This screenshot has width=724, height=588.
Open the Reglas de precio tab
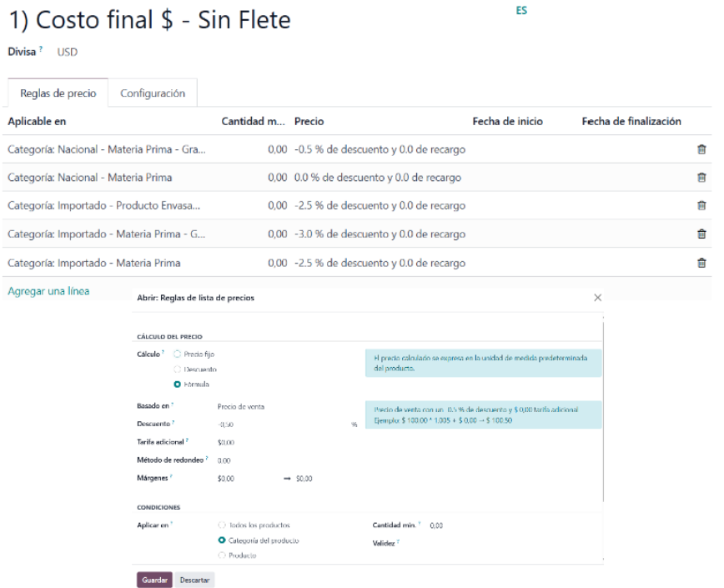point(58,93)
